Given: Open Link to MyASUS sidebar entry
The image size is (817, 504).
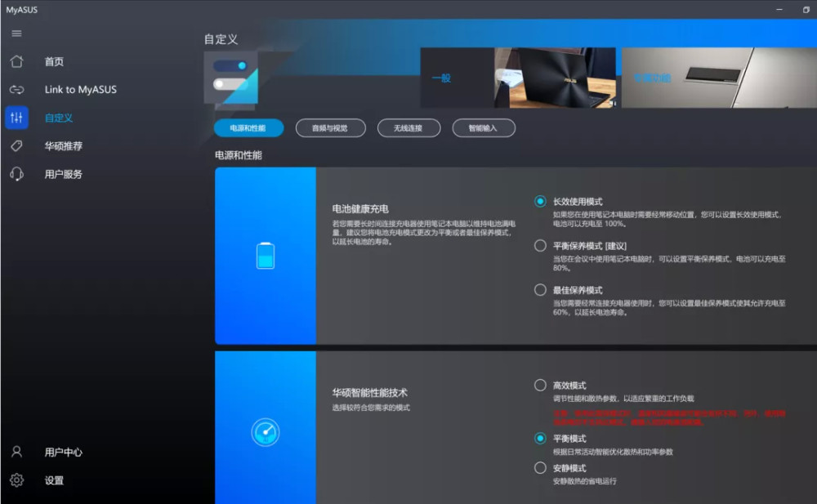Looking at the screenshot, I should coord(81,90).
